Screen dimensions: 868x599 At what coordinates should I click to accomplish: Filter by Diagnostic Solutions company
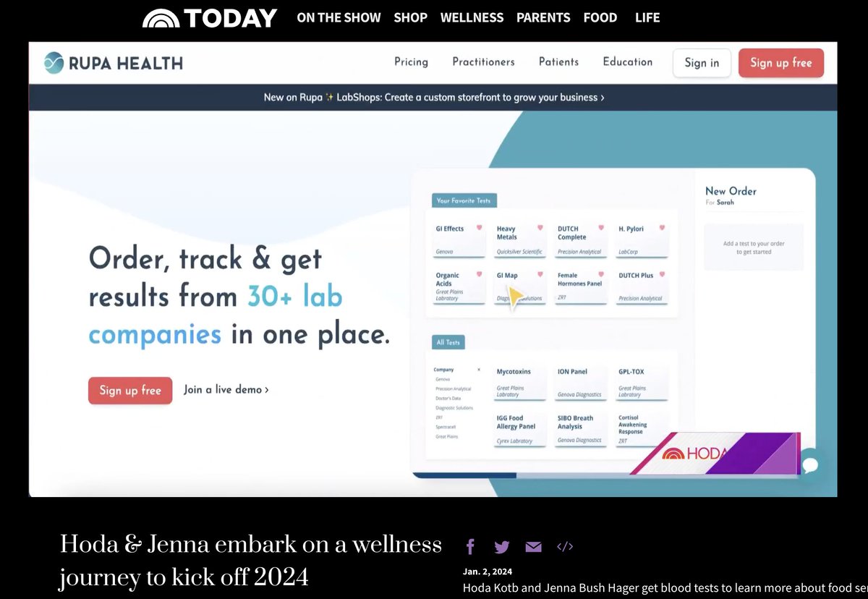(x=454, y=408)
